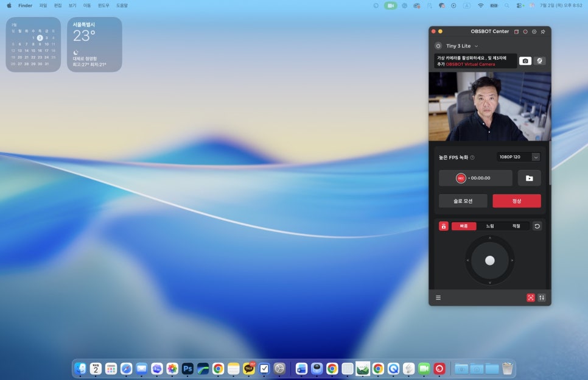Toggle the camera power button
Viewport: 588px width, 380px height.
pos(438,46)
